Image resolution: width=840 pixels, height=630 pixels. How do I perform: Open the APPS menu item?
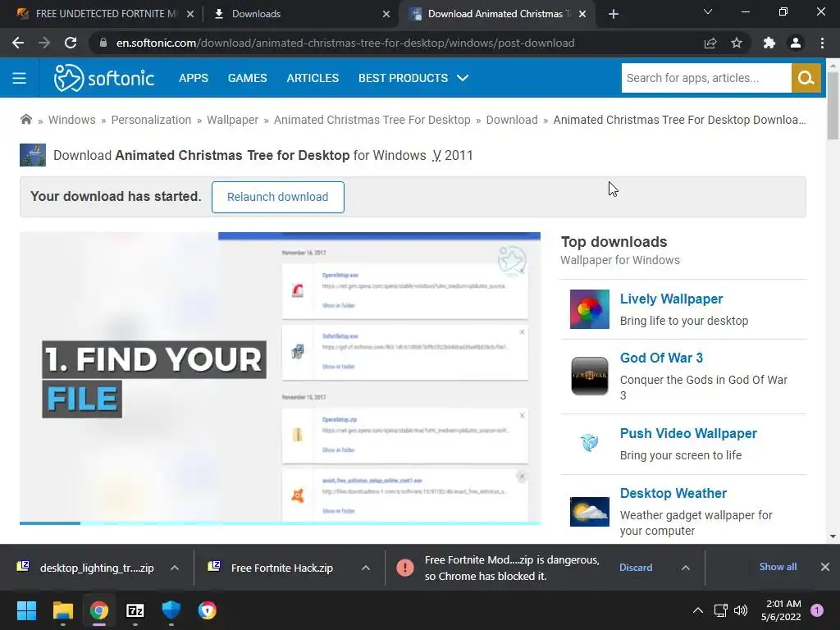tap(194, 78)
